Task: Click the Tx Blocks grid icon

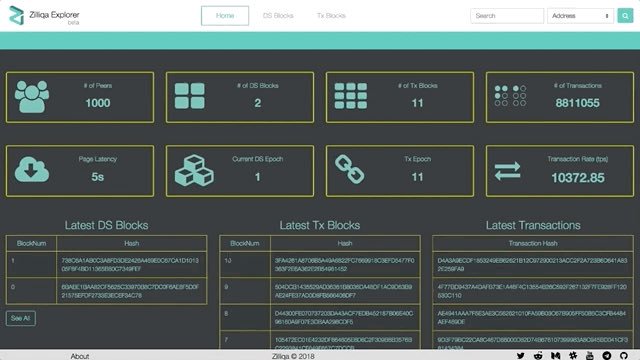Action: point(351,96)
